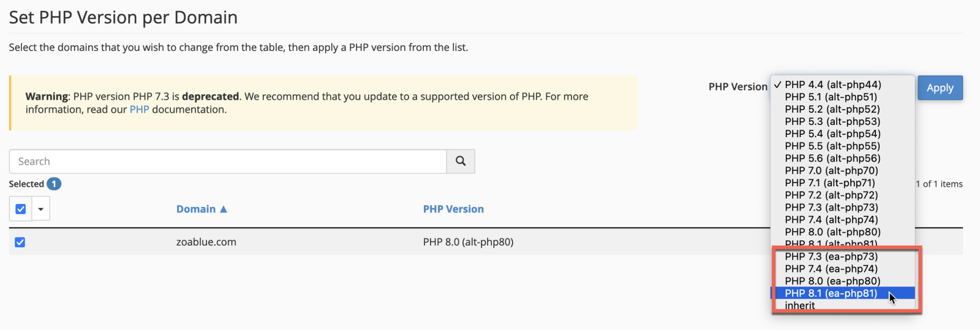The height and width of the screenshot is (330, 980).
Task: Select PHP 8.0 (alt-php80) option
Action: [832, 232]
